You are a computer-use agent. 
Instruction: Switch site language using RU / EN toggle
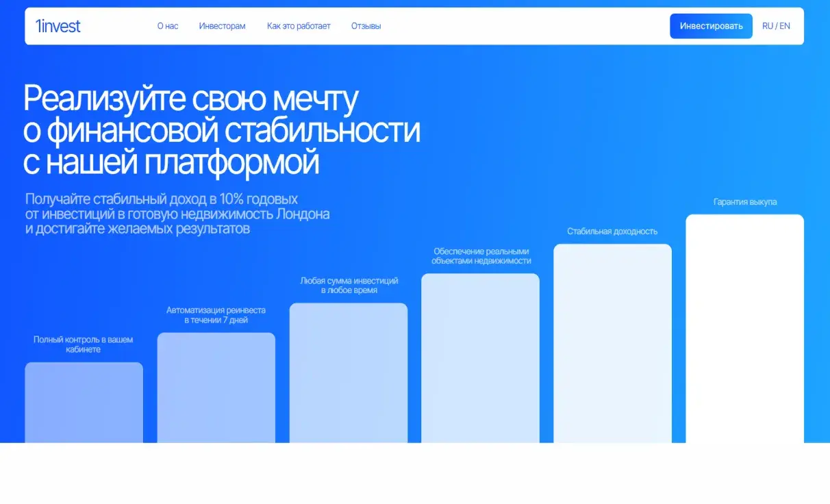point(776,26)
